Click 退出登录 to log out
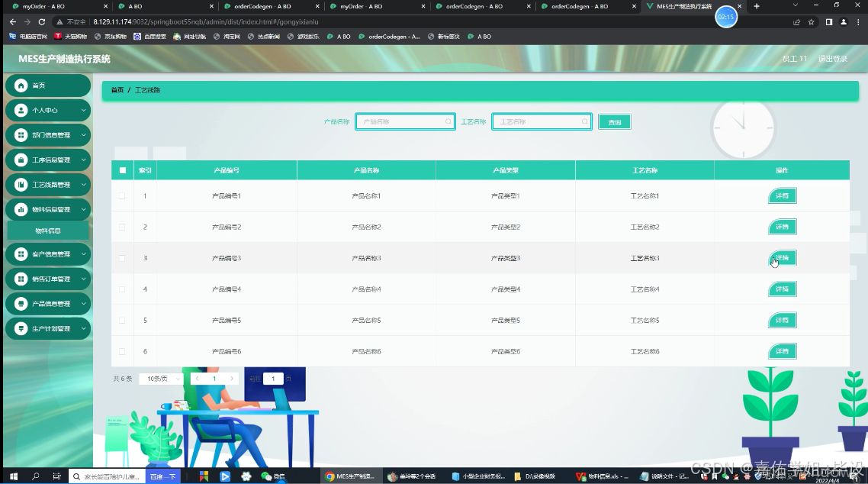Viewport: 868px width, 484px height. [x=833, y=57]
